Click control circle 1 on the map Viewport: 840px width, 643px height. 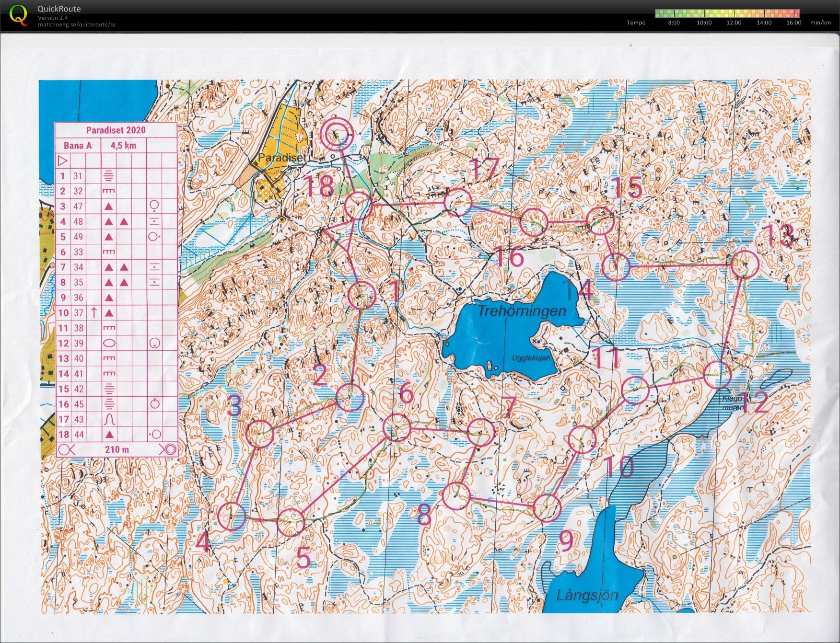point(362,295)
